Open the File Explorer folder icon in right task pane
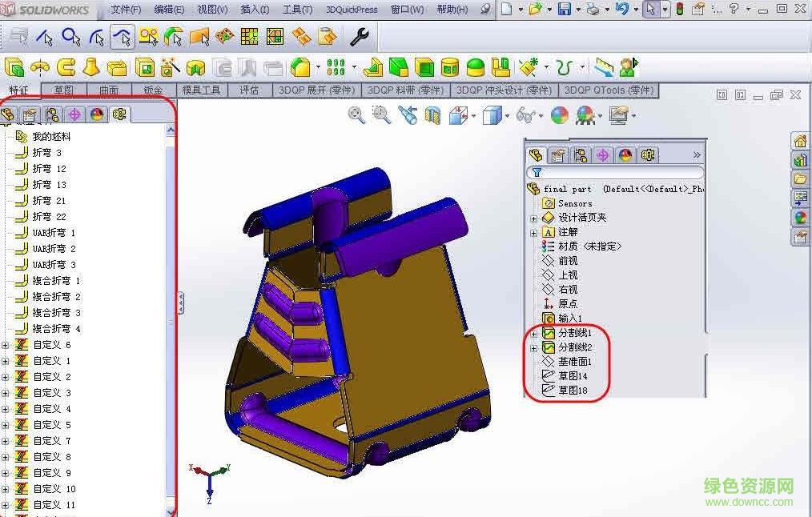This screenshot has height=517, width=812. 800,178
